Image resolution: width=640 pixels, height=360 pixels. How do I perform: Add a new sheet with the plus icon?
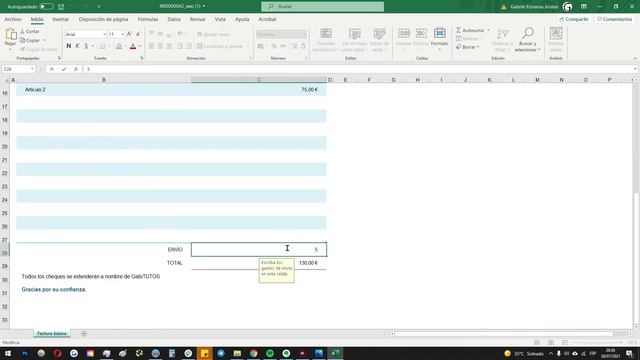tap(84, 333)
